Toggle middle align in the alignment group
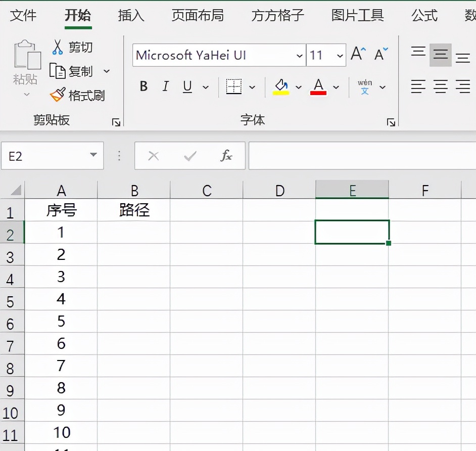The image size is (476, 451). point(440,56)
